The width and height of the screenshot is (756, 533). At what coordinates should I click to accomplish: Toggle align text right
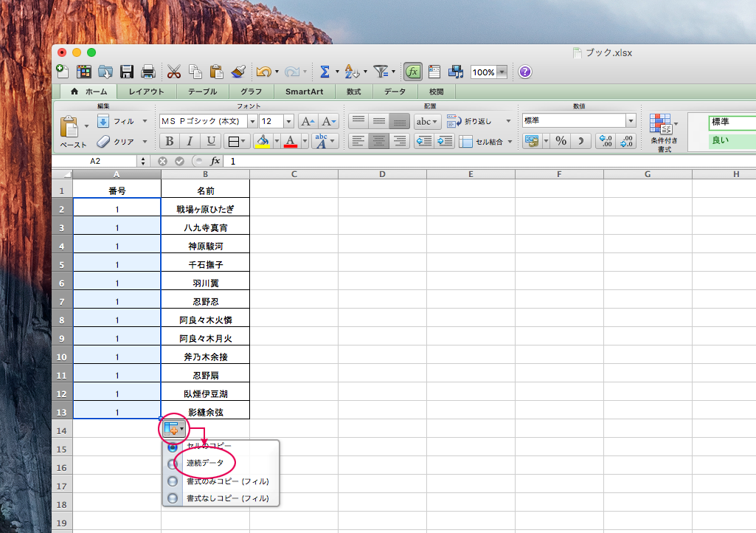(x=400, y=141)
